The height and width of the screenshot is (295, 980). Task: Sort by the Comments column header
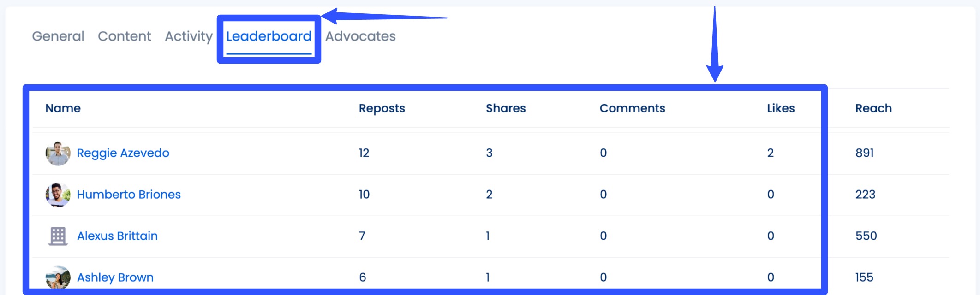[x=632, y=108]
